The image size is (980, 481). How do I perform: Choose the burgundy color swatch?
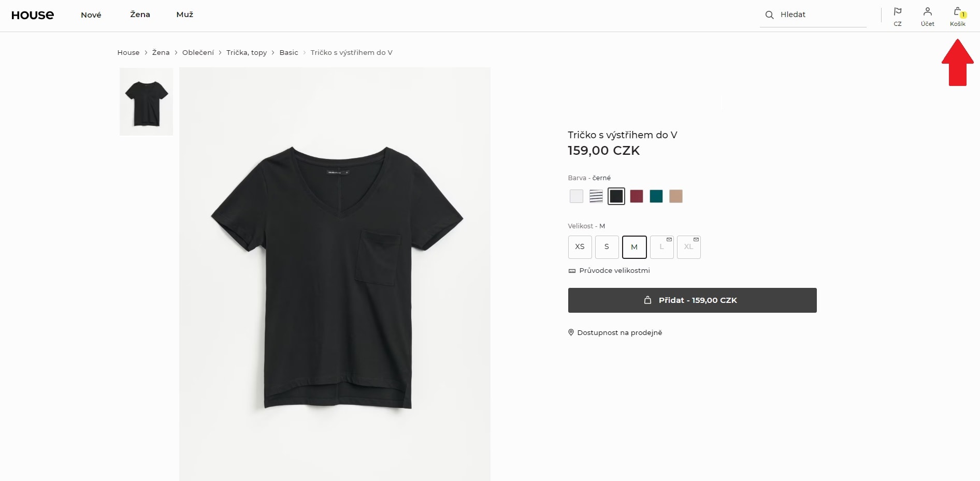click(636, 196)
